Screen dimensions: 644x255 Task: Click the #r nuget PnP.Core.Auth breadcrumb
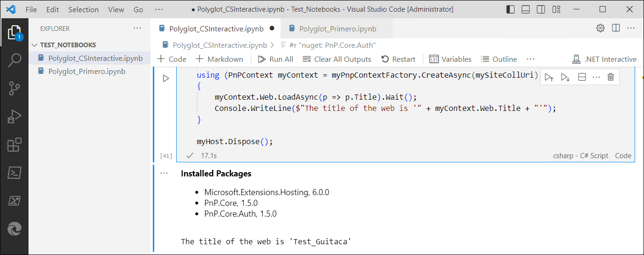pos(328,45)
